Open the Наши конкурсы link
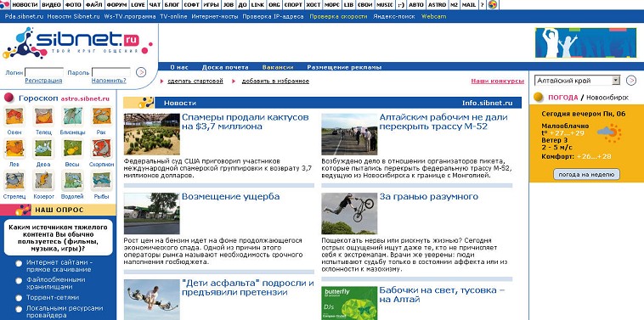The height and width of the screenshot is (320, 644). 497,81
